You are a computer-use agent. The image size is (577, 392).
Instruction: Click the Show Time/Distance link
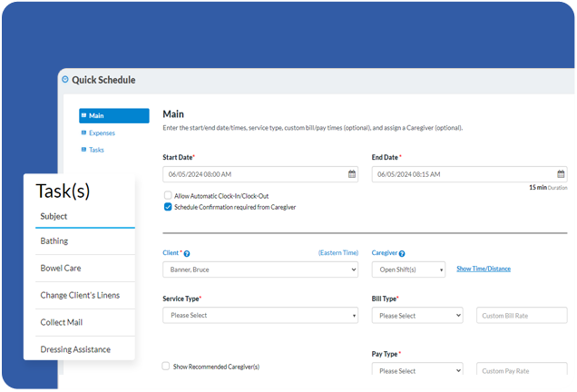pos(484,269)
